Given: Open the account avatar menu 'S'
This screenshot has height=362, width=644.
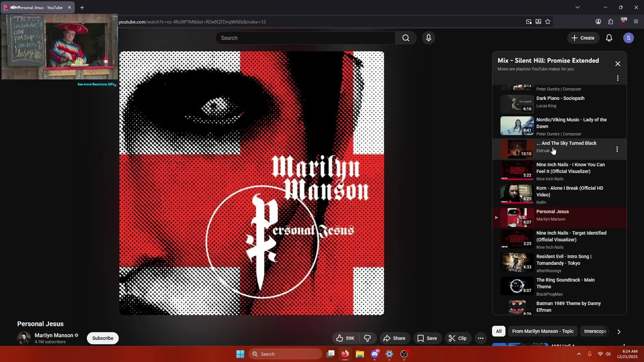Looking at the screenshot, I should 628,38.
